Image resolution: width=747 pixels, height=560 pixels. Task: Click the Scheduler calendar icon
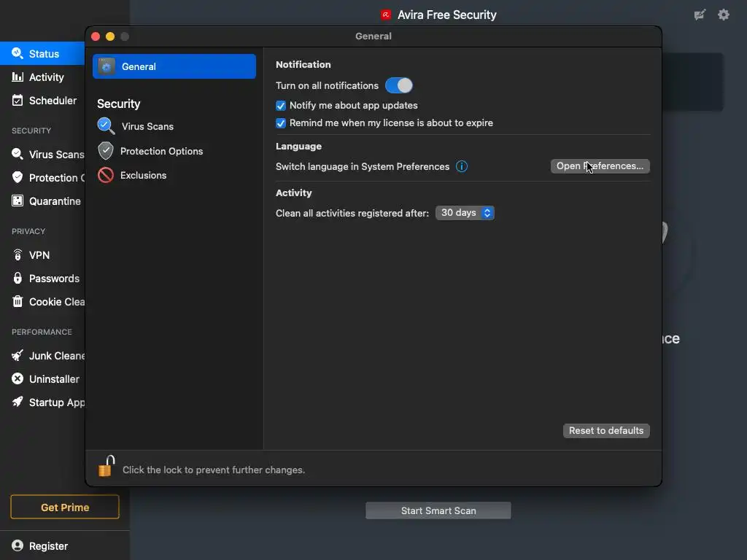(18, 100)
